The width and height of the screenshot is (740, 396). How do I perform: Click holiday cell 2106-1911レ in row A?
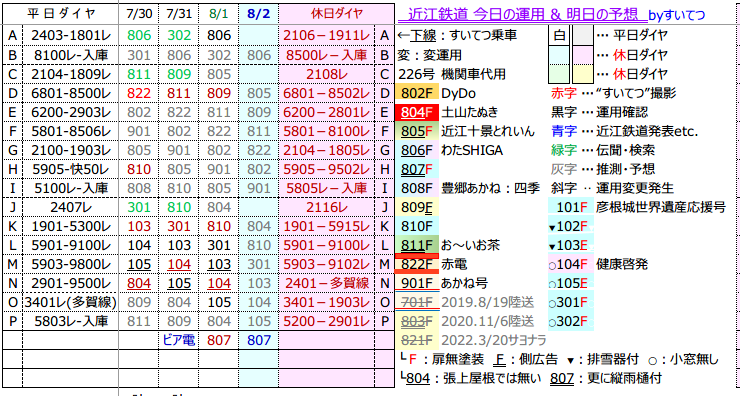[x=327, y=35]
